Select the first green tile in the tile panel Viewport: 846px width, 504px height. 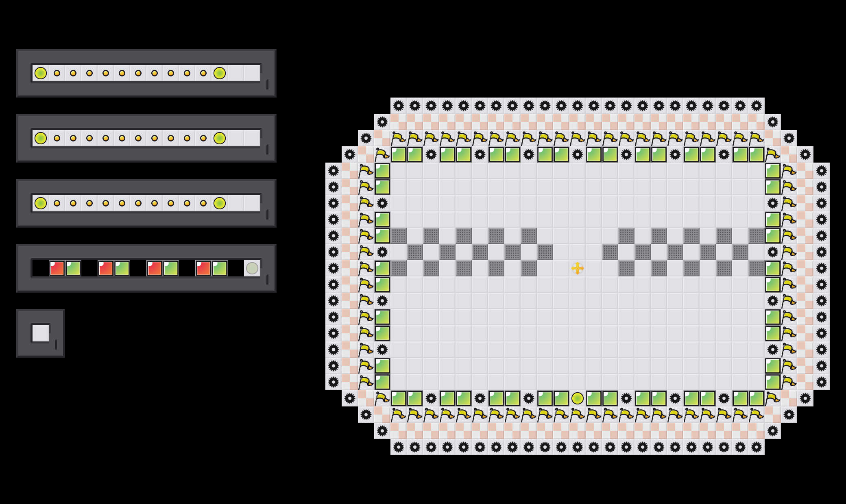tap(73, 268)
